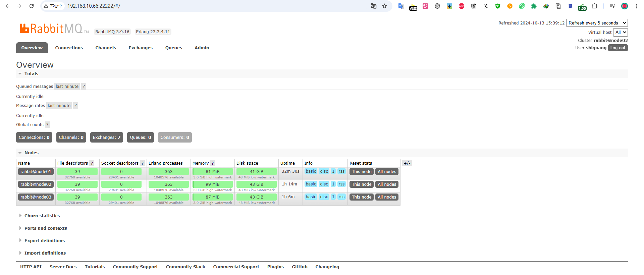Click the green shield extension icon
644x275 pixels.
coord(498,6)
